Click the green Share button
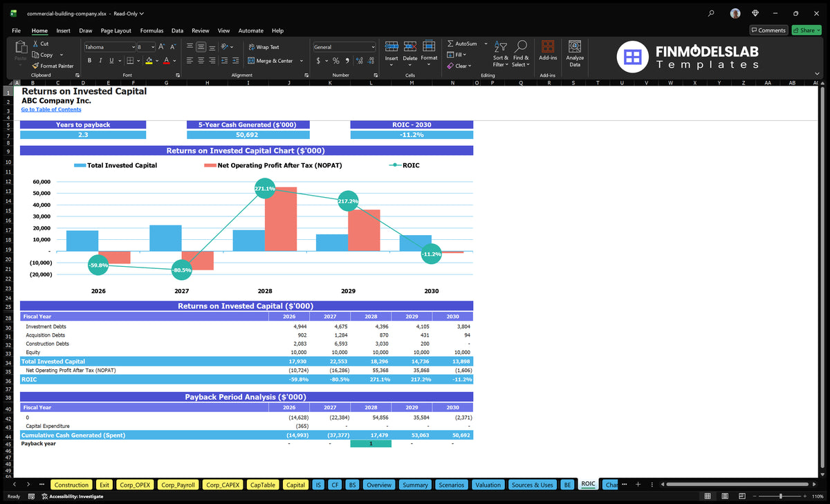This screenshot has height=504, width=830. point(806,30)
